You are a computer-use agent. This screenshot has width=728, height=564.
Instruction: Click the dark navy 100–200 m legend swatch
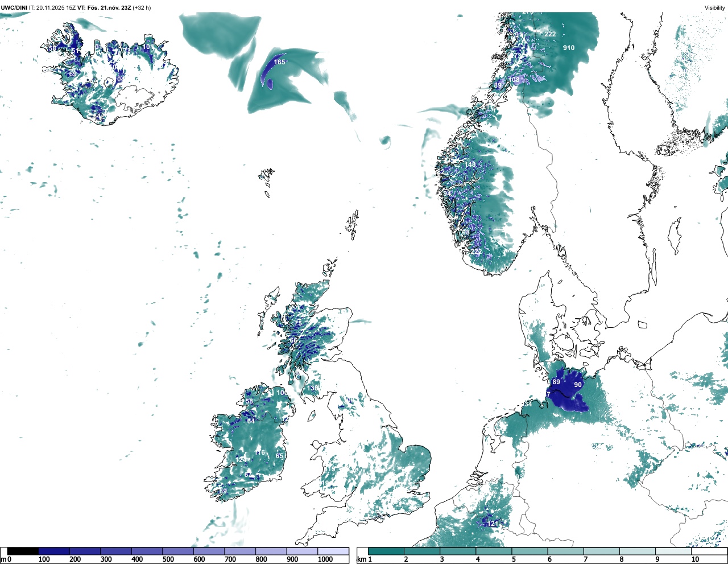pos(54,551)
